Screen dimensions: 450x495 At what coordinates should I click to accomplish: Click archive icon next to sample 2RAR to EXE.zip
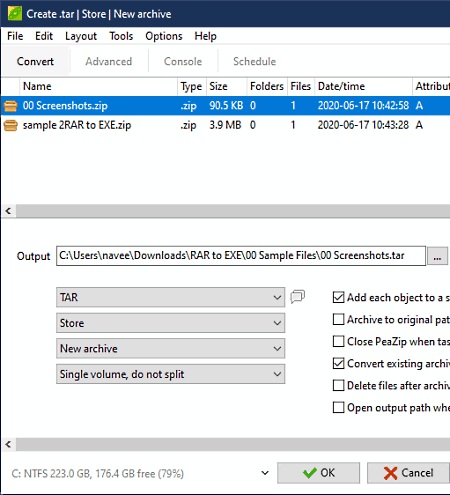11,126
